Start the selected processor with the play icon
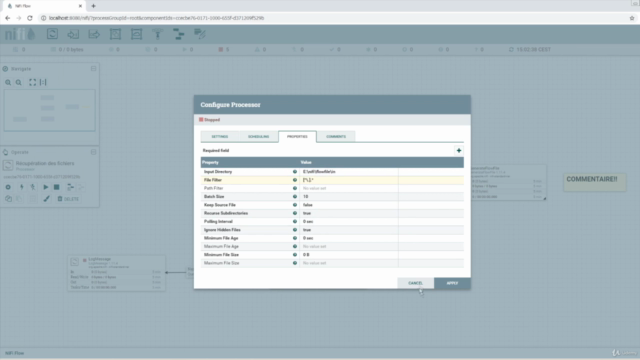The image size is (640, 360). coord(46,187)
